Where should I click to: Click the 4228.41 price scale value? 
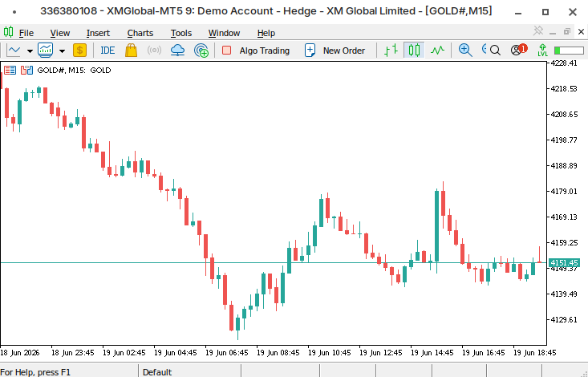pyautogui.click(x=564, y=63)
